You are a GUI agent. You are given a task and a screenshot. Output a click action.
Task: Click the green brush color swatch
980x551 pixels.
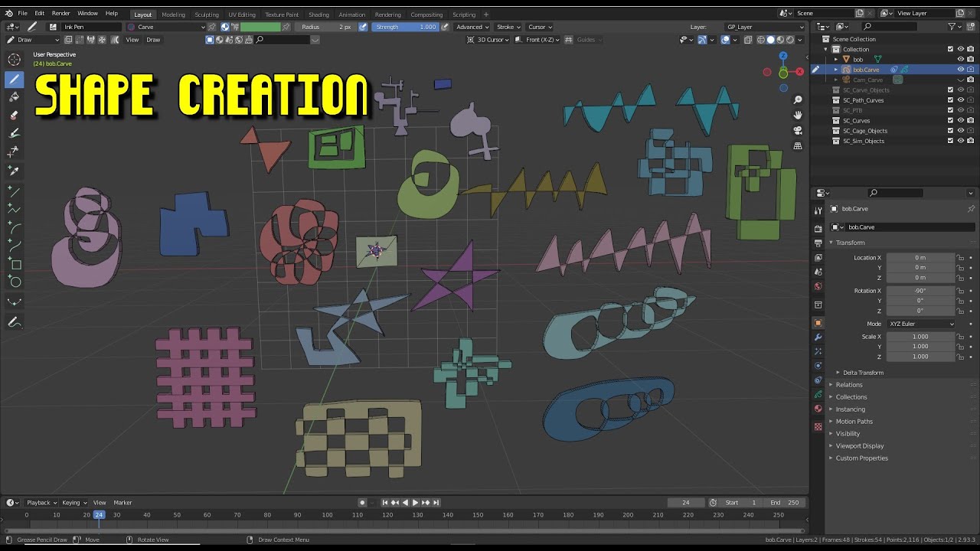[x=260, y=27]
